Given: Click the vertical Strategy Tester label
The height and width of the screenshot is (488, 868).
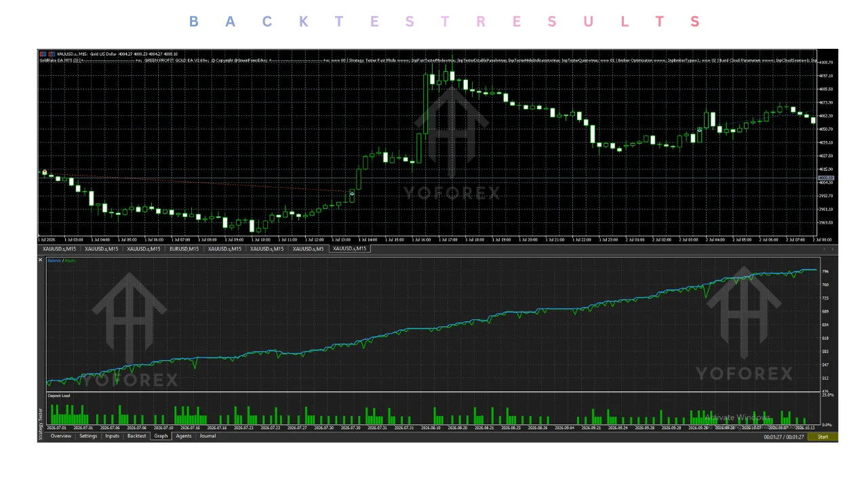Looking at the screenshot, I should pyautogui.click(x=40, y=424).
